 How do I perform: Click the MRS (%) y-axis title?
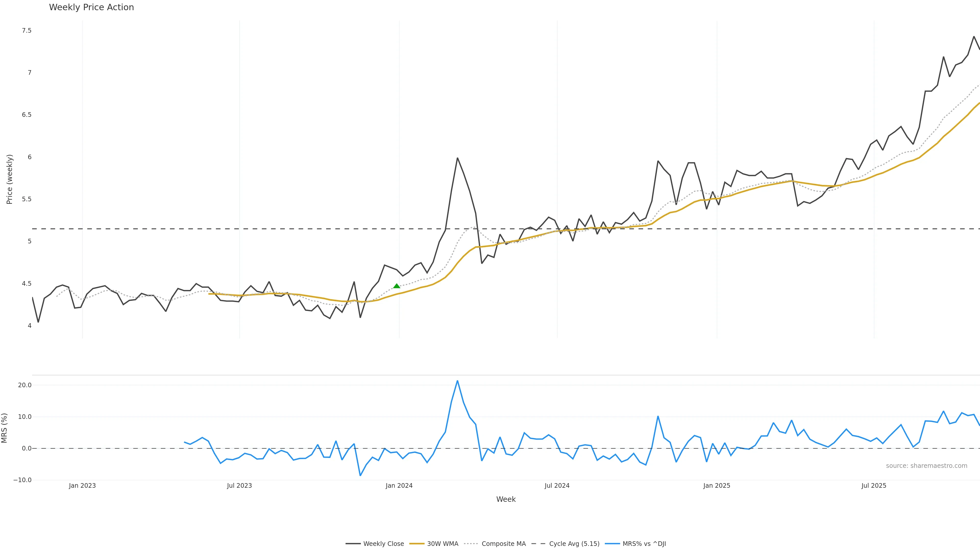tap(5, 428)
